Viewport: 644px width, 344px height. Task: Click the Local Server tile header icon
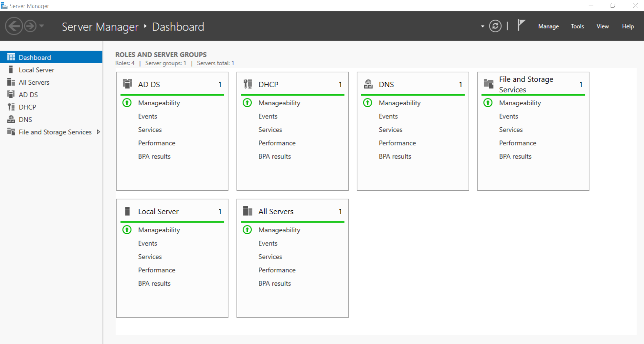[x=127, y=211]
